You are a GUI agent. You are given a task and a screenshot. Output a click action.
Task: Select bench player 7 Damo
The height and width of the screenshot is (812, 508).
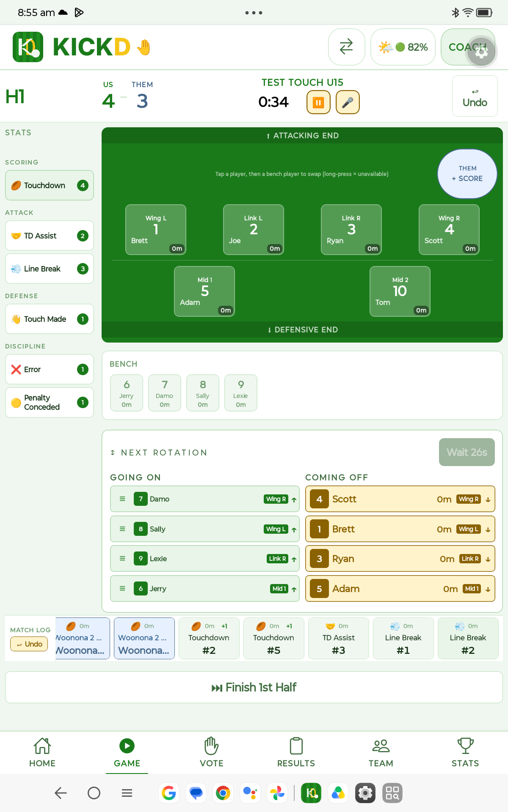click(x=165, y=393)
